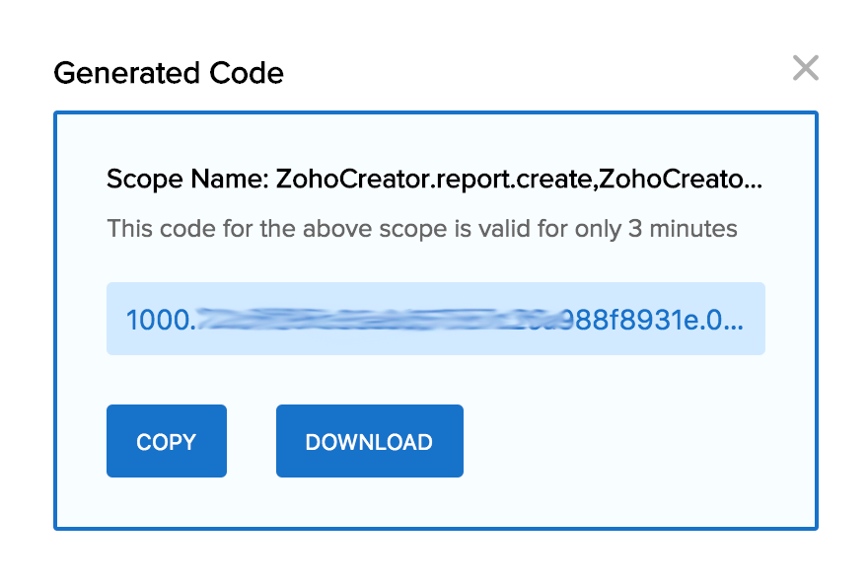Select the generated authorization code field
This screenshot has height=588, width=868.
point(435,318)
